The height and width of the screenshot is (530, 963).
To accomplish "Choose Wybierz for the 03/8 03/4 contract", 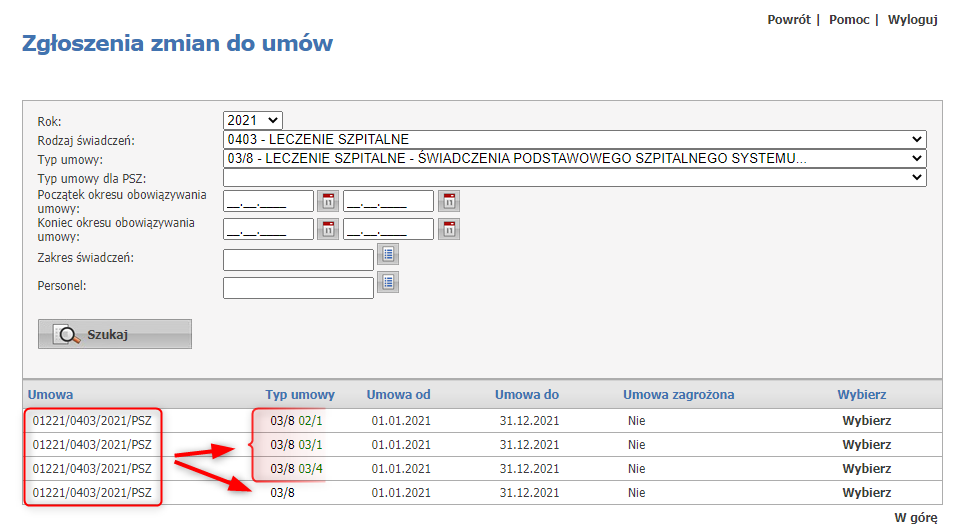I will point(866,469).
